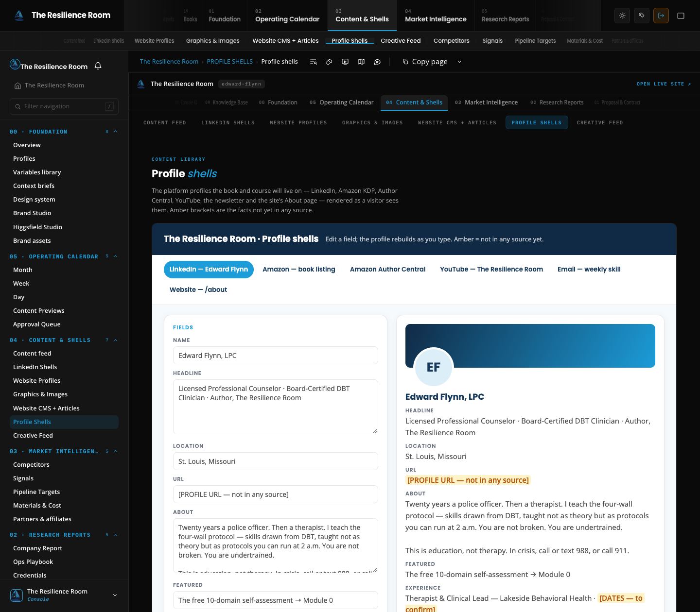Click into the HEADLINE text area

pos(276,407)
